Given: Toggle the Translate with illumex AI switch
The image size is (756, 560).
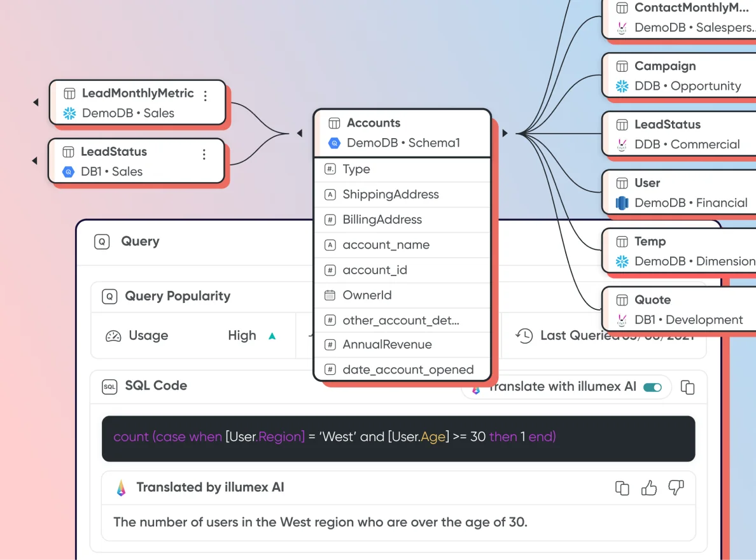Looking at the screenshot, I should tap(652, 388).
